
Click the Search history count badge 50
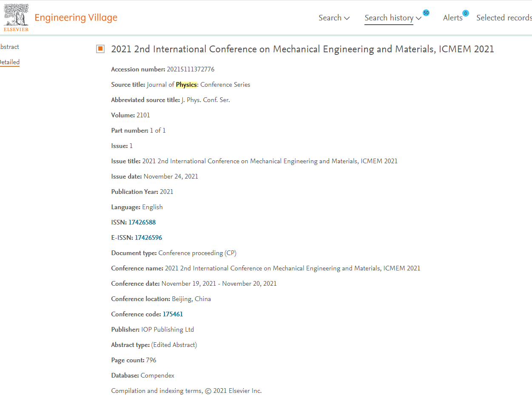(426, 13)
